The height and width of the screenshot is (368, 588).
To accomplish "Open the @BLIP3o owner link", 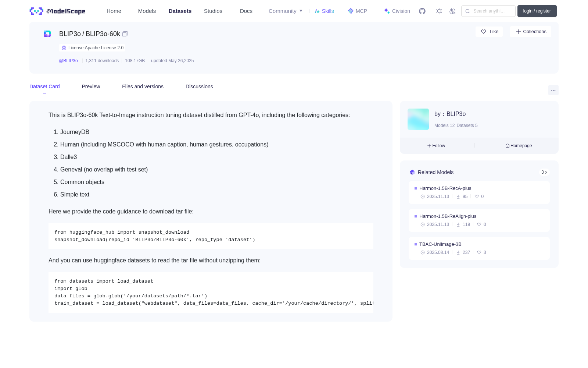I will [x=68, y=61].
